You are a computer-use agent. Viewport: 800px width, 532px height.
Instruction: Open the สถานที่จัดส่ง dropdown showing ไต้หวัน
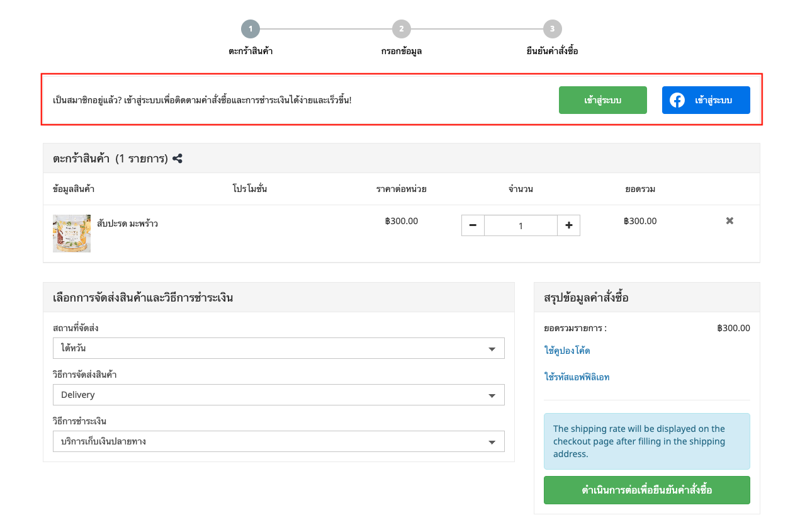[278, 348]
